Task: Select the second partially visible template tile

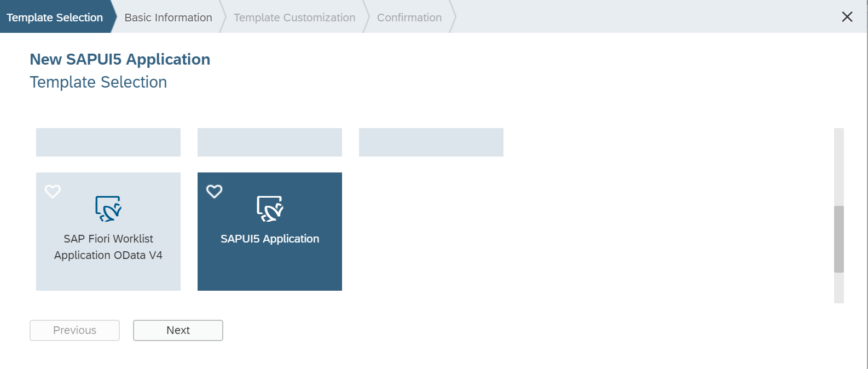Action: coord(270,142)
